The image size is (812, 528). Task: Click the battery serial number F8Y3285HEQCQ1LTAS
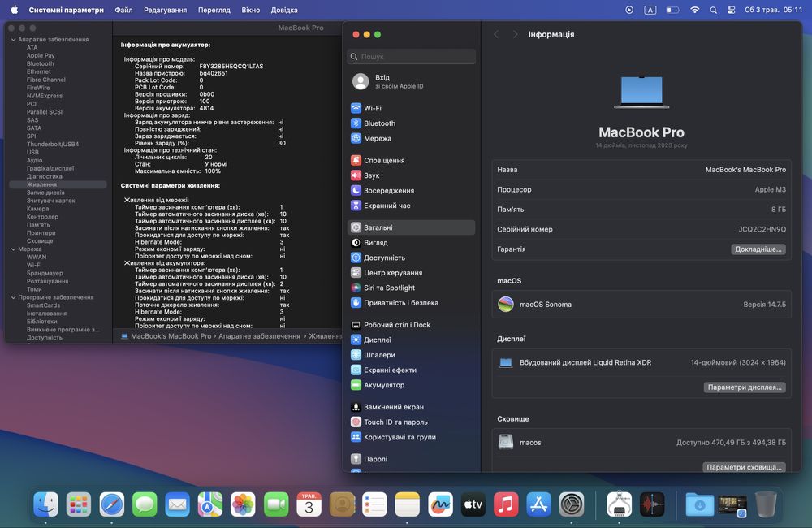point(231,67)
